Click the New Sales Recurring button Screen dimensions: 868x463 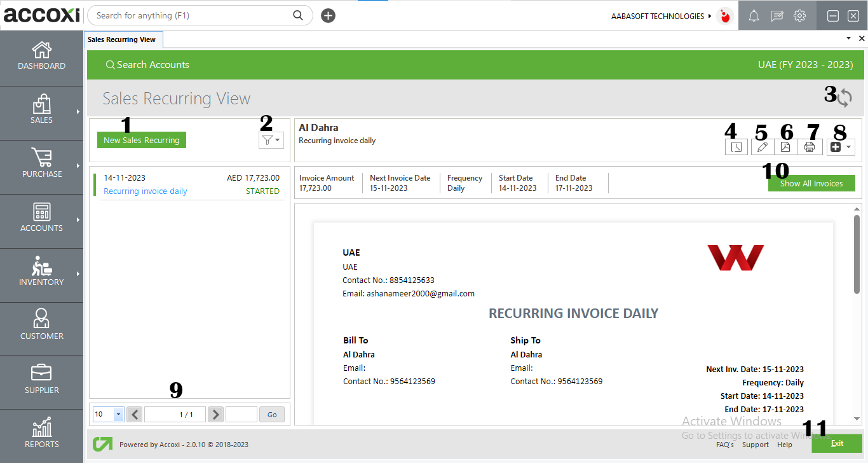pyautogui.click(x=141, y=140)
